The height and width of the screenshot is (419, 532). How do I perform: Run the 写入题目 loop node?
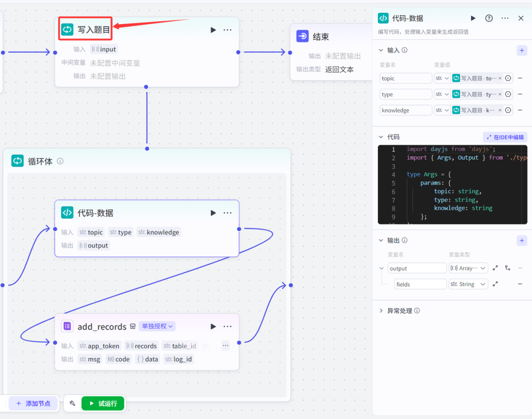click(x=213, y=30)
